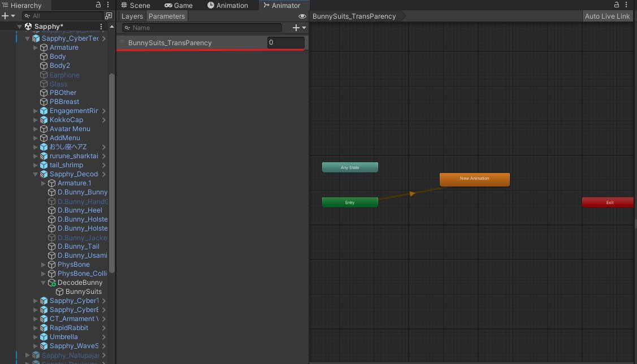The width and height of the screenshot is (637, 364).
Task: Open the KokkoCap prefab chevron
Action: coord(104,120)
